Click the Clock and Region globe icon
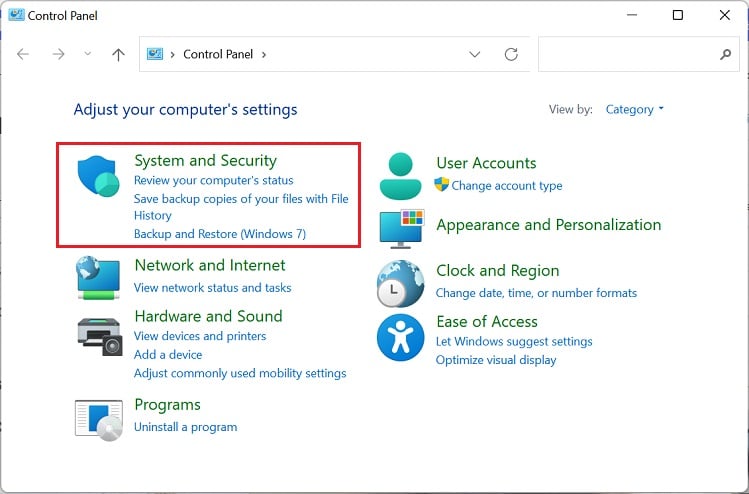This screenshot has height=494, width=749. click(401, 283)
